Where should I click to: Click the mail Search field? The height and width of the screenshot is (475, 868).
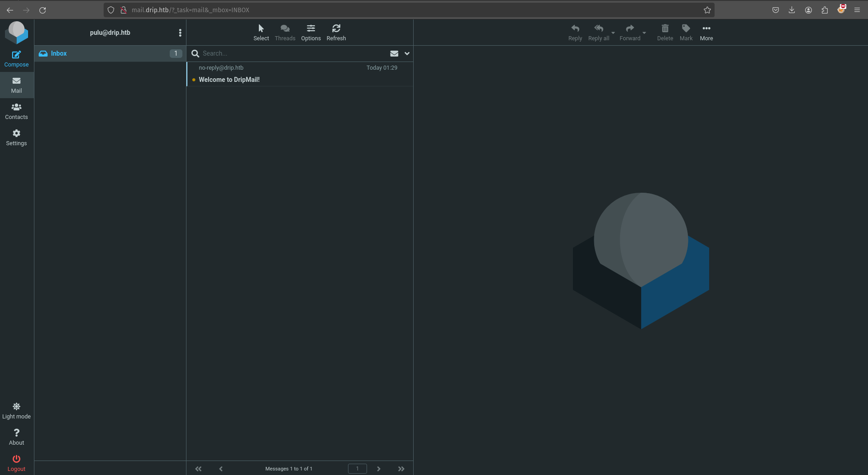pos(290,53)
